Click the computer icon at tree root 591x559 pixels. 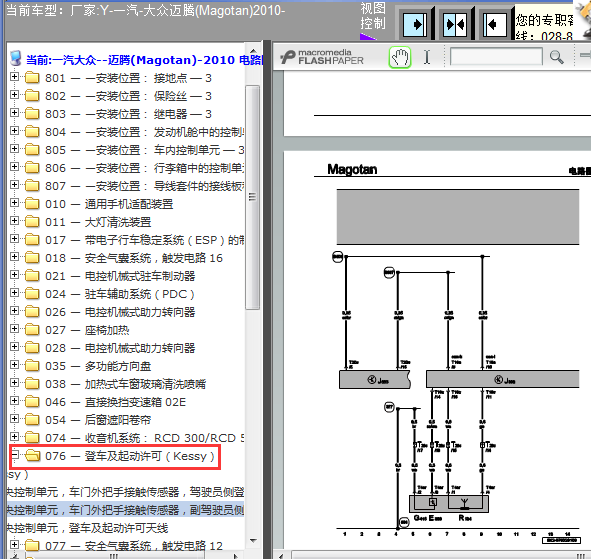point(16,59)
